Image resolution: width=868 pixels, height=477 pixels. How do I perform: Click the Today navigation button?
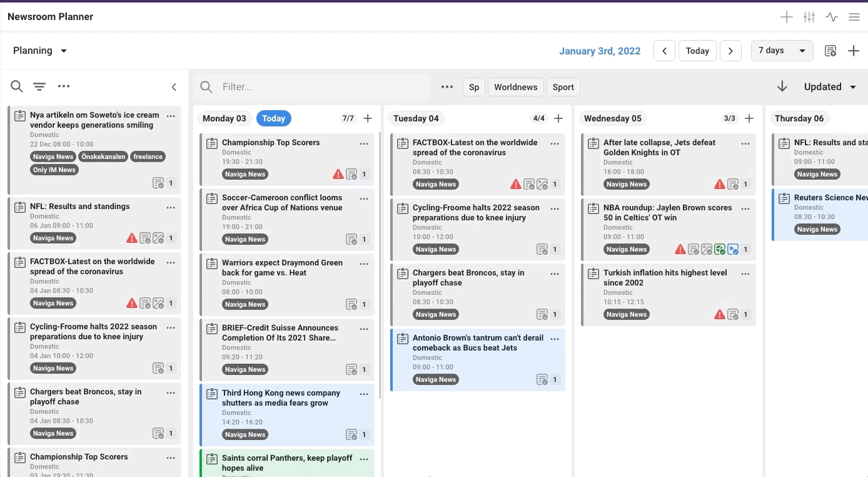[697, 51]
